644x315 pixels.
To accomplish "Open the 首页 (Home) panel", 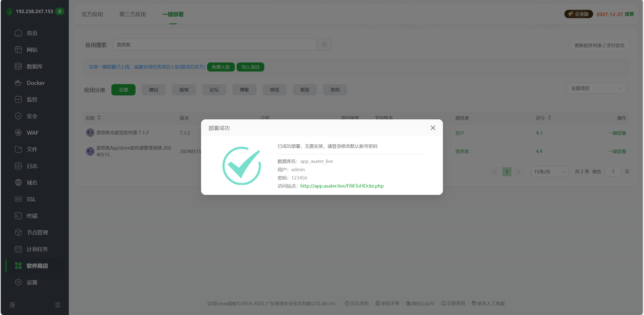I will click(32, 33).
